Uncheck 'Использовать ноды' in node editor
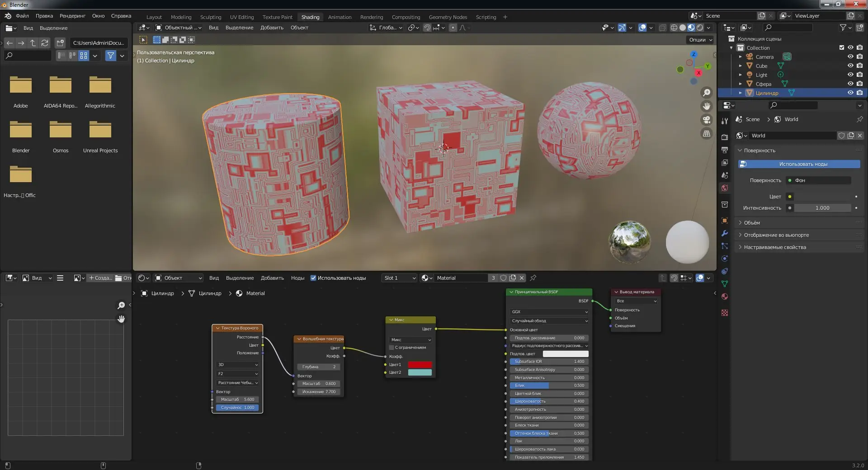The height and width of the screenshot is (470, 868). pyautogui.click(x=313, y=278)
